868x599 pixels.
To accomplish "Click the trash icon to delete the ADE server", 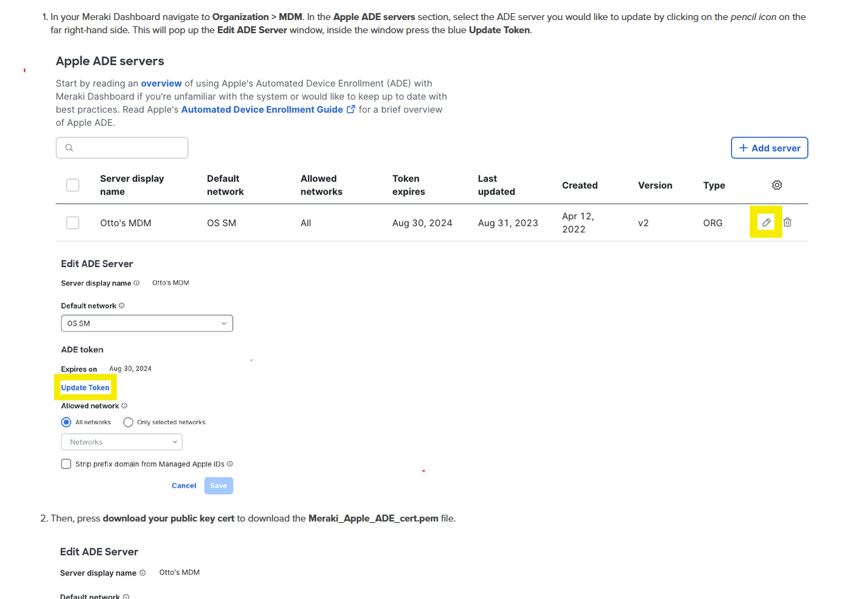I will (x=787, y=222).
